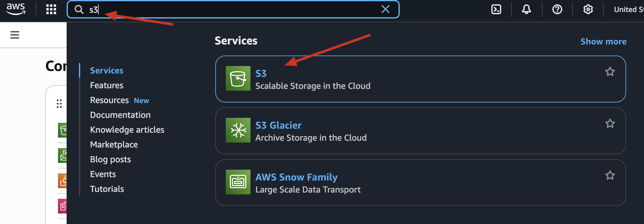644x224 pixels.
Task: Expand the hamburger navigation menu
Action: (15, 35)
